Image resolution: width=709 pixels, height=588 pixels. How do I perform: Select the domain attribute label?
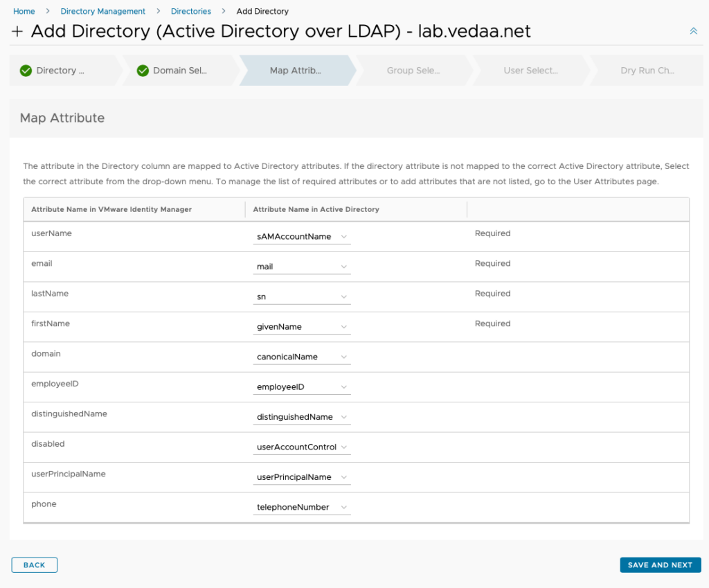pos(46,354)
